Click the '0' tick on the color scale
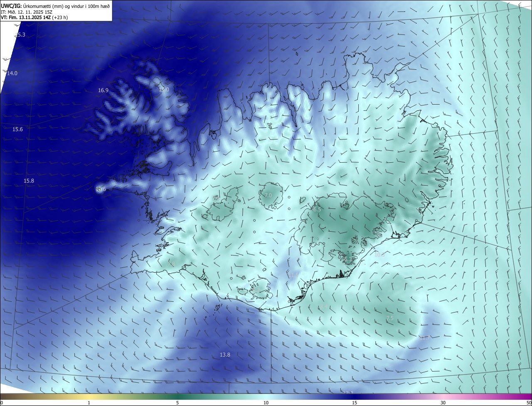Image resolution: width=532 pixels, height=406 pixels. point(2,403)
